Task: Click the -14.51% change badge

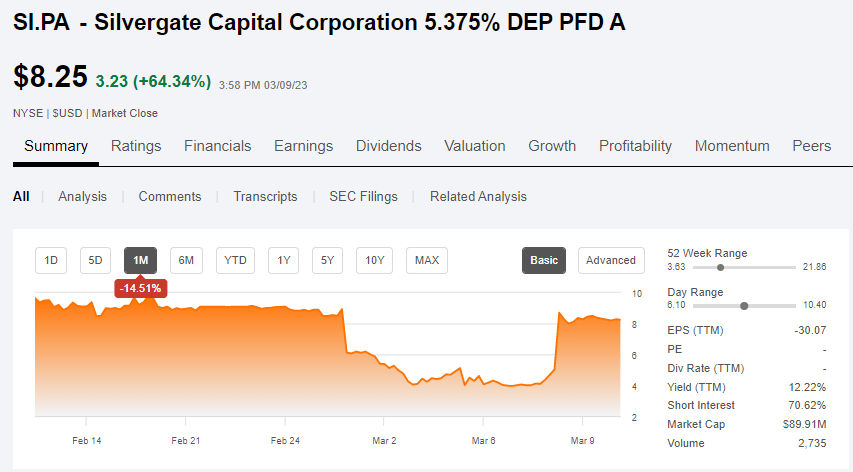Action: click(140, 288)
